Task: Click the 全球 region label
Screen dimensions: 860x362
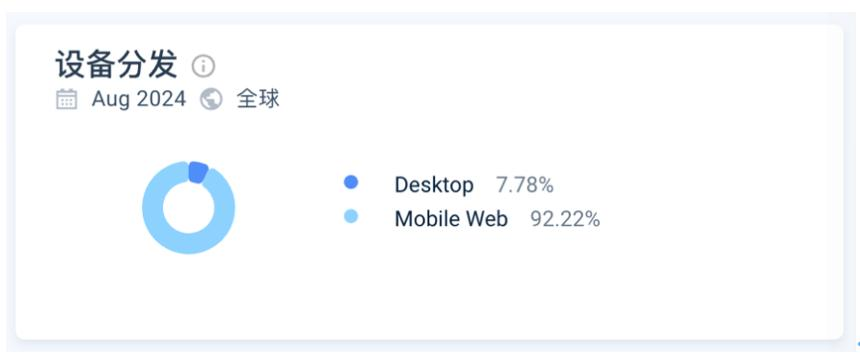Action: pyautogui.click(x=258, y=99)
